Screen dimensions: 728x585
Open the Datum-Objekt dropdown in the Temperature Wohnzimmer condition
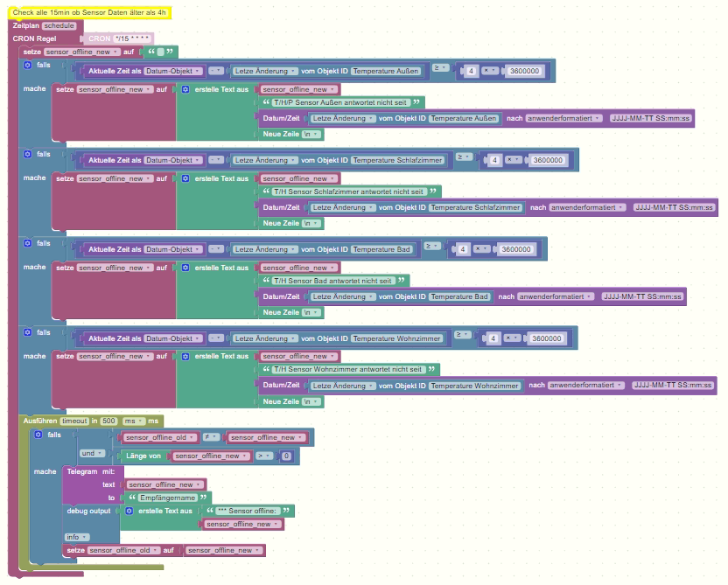pos(172,338)
